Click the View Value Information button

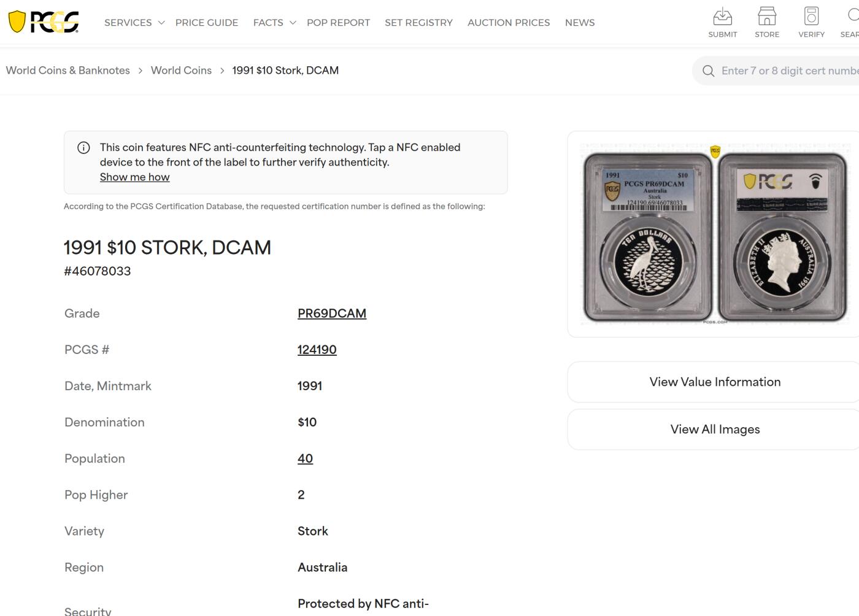715,382
